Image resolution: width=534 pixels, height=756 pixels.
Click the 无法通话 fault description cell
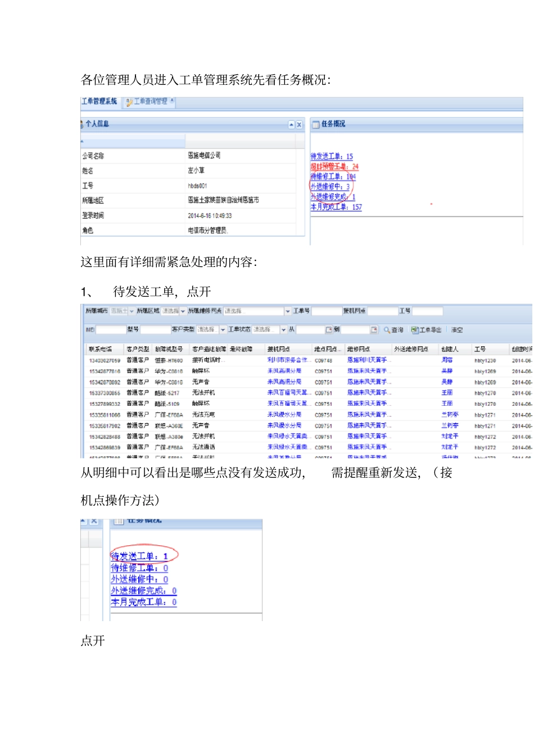point(203,447)
